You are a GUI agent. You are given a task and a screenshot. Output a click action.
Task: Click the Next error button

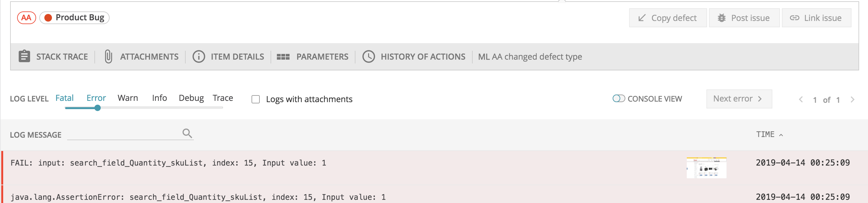pos(739,98)
